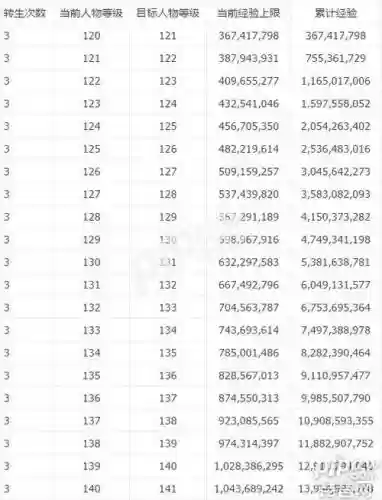Select experience cap 1,043,689,242
Image resolution: width=382 pixels, height=500 pixels.
pyautogui.click(x=249, y=489)
